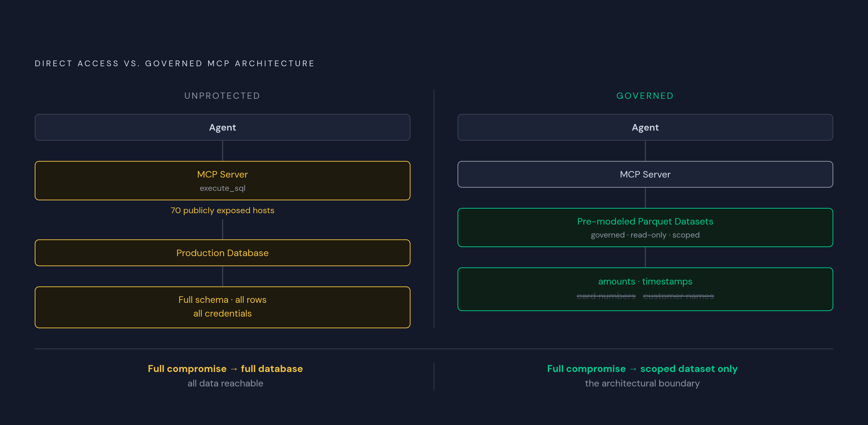Click the struck-through 'customer names' text
Image resolution: width=868 pixels, height=425 pixels.
(678, 296)
